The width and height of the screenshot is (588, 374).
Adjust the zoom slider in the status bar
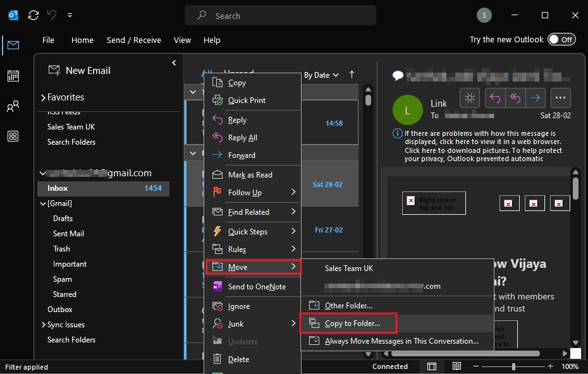(x=512, y=366)
